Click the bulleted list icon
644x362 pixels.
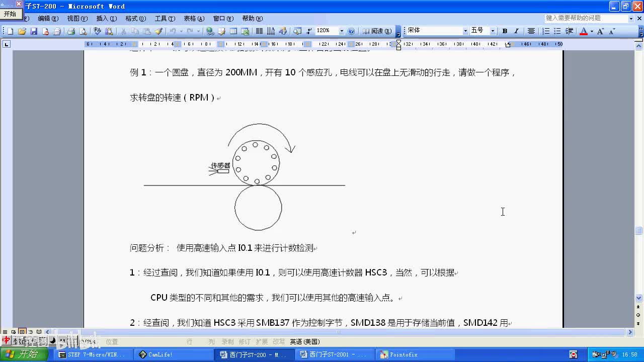(x=557, y=31)
